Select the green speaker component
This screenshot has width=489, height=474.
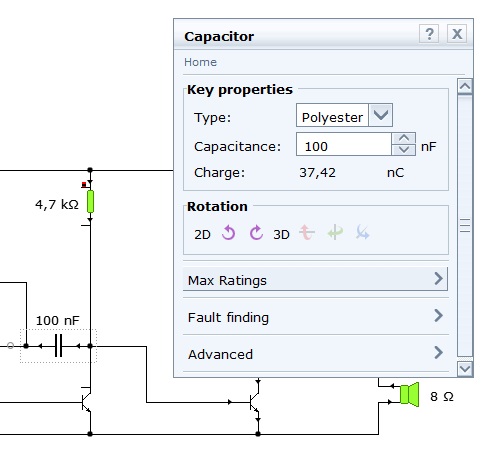point(409,394)
